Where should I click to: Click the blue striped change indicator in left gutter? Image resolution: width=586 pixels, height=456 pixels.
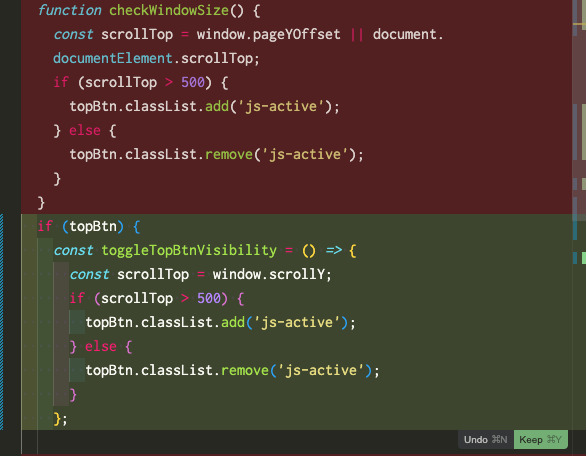(1, 322)
